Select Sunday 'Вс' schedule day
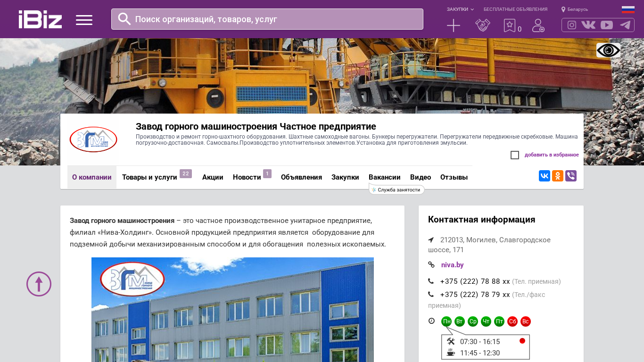Image resolution: width=644 pixels, height=362 pixels. click(x=526, y=321)
